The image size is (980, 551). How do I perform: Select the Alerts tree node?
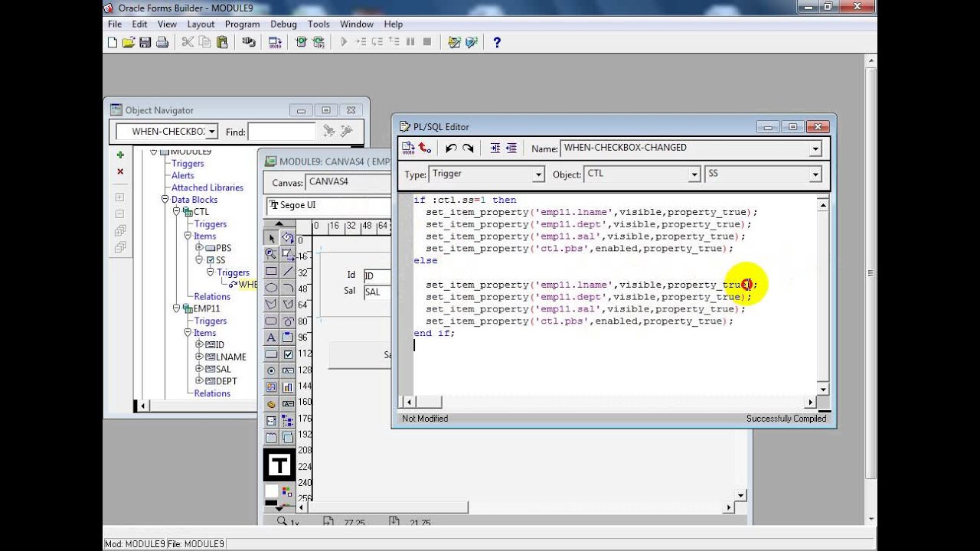(x=183, y=175)
